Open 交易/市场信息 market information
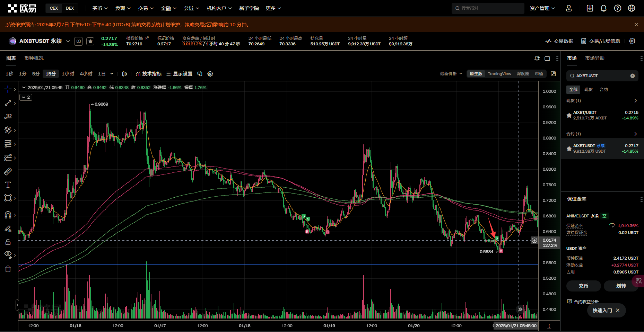Image resolution: width=644 pixels, height=332 pixels. pyautogui.click(x=600, y=41)
